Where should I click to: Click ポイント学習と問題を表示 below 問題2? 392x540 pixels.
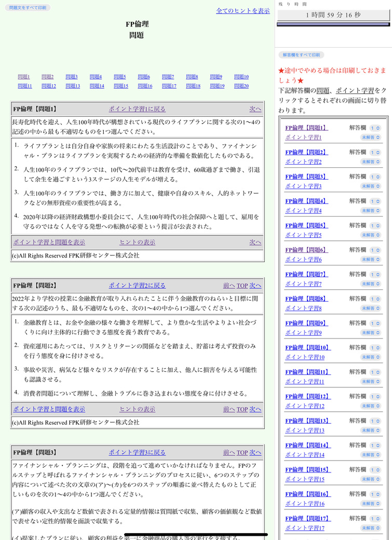[x=49, y=409]
